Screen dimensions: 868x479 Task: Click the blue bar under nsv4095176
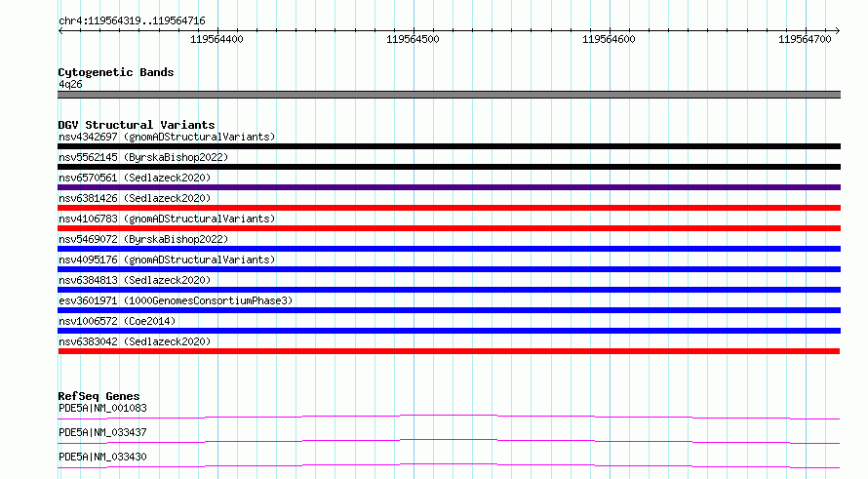pos(449,269)
